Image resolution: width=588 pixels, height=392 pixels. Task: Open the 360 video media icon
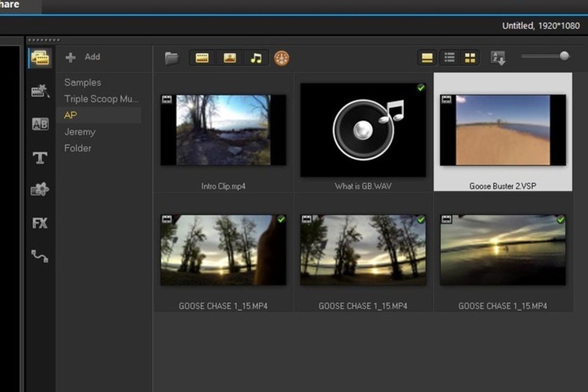point(280,57)
